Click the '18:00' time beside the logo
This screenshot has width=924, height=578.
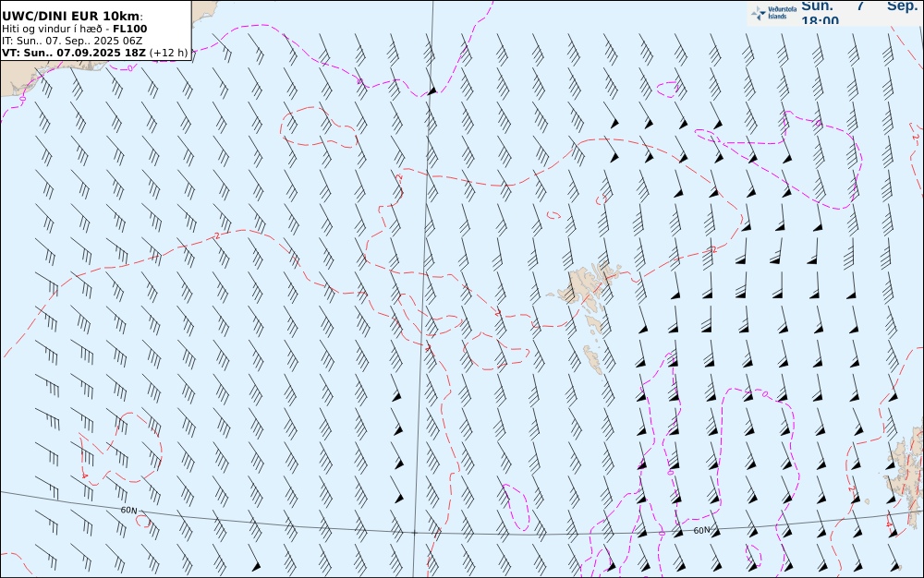pos(820,20)
